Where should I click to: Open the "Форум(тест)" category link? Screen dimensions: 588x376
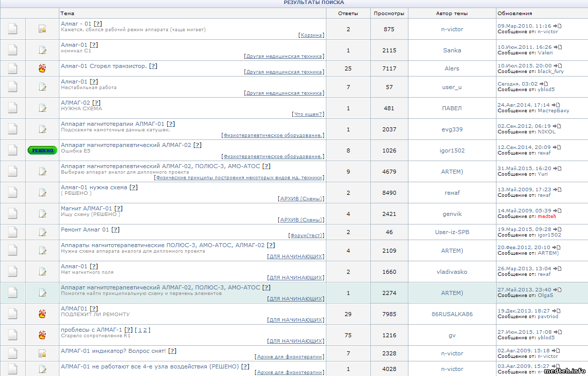[306, 236]
